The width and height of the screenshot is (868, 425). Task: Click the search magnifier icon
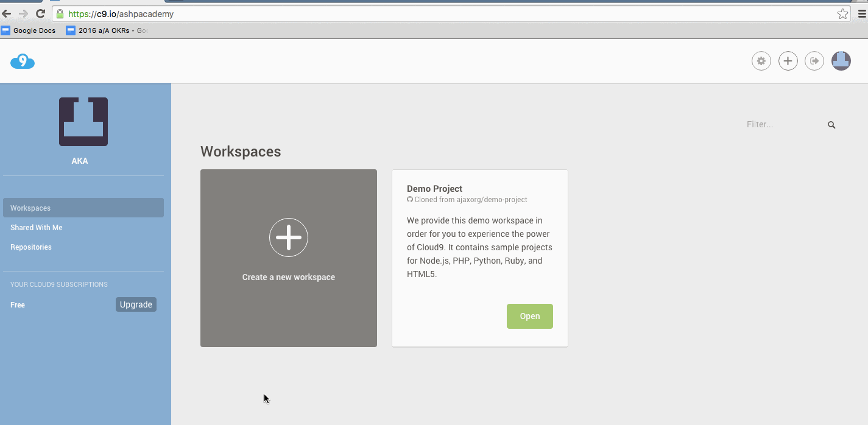pyautogui.click(x=831, y=125)
